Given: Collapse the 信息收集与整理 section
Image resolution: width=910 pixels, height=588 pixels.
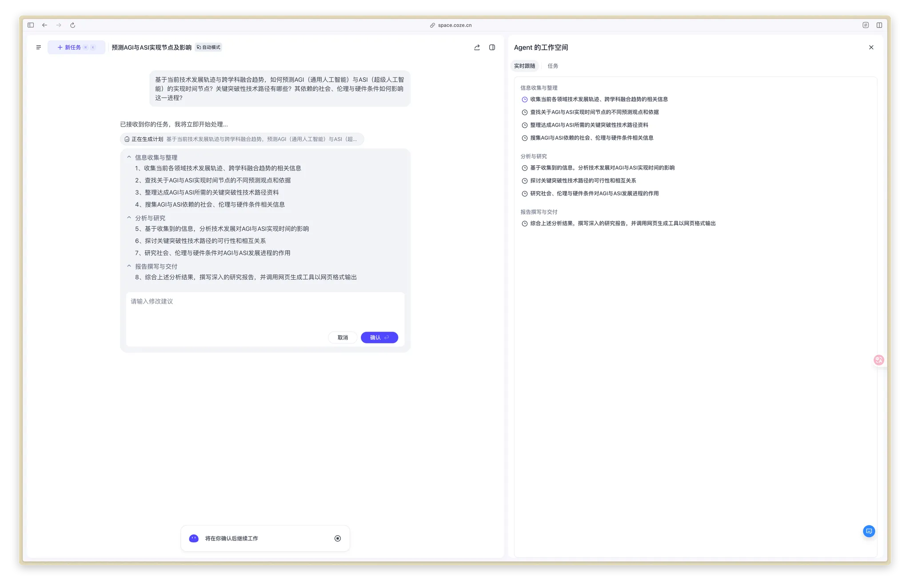Looking at the screenshot, I should pos(129,157).
